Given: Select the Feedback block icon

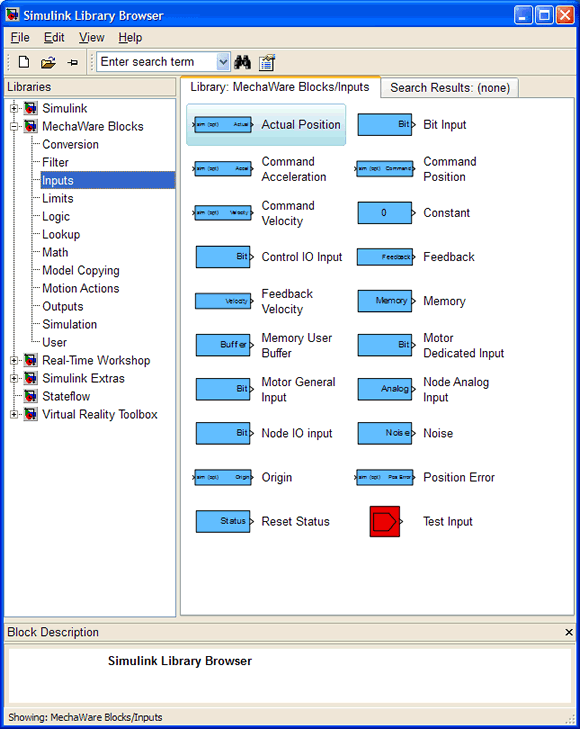Looking at the screenshot, I should [x=386, y=257].
